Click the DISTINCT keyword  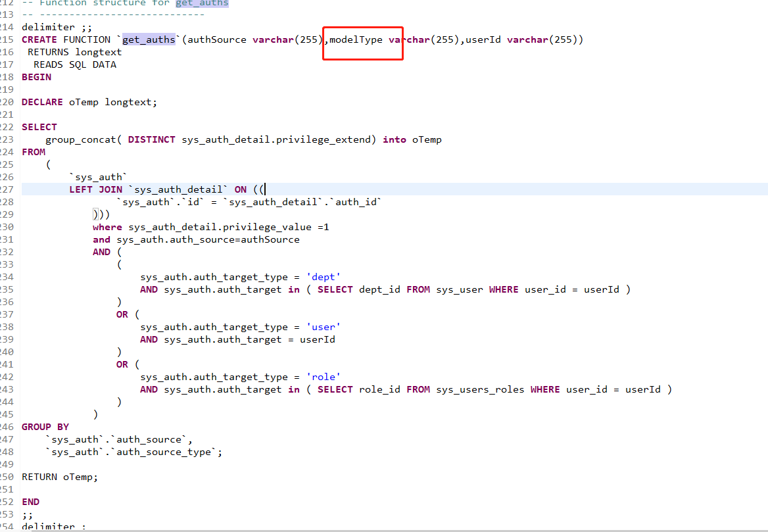151,139
